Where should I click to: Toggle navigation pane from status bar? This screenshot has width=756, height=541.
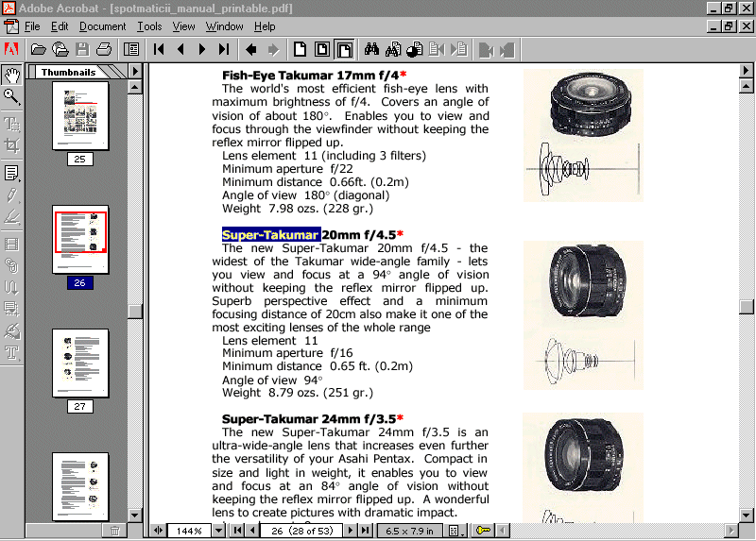click(x=158, y=531)
